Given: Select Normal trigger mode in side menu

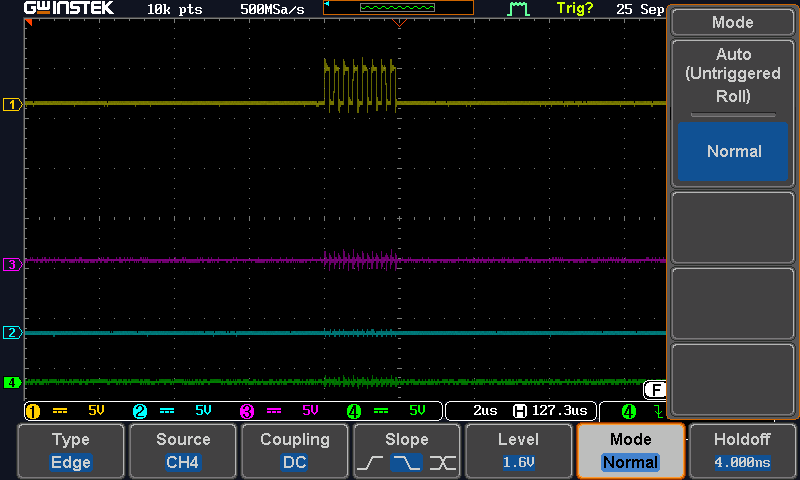Looking at the screenshot, I should click(733, 151).
